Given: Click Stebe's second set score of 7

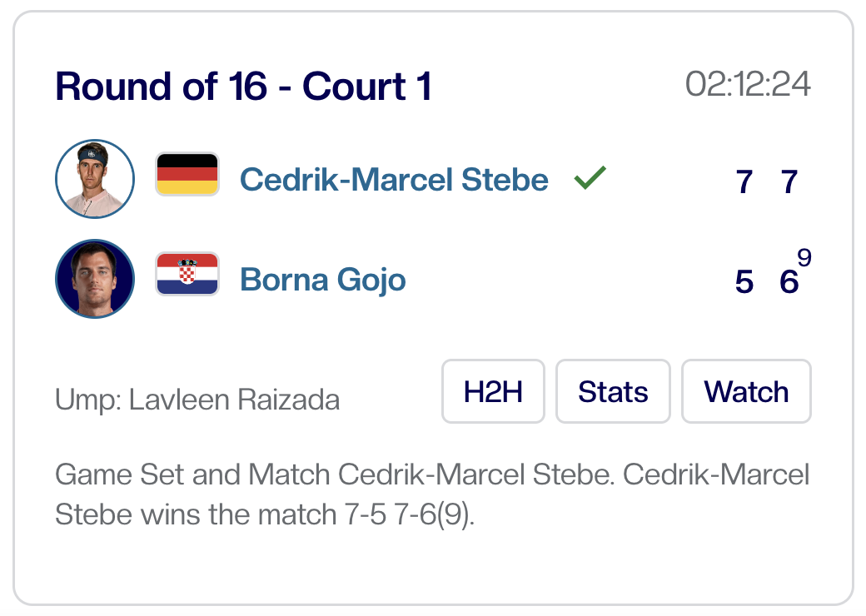Looking at the screenshot, I should pyautogui.click(x=789, y=181).
